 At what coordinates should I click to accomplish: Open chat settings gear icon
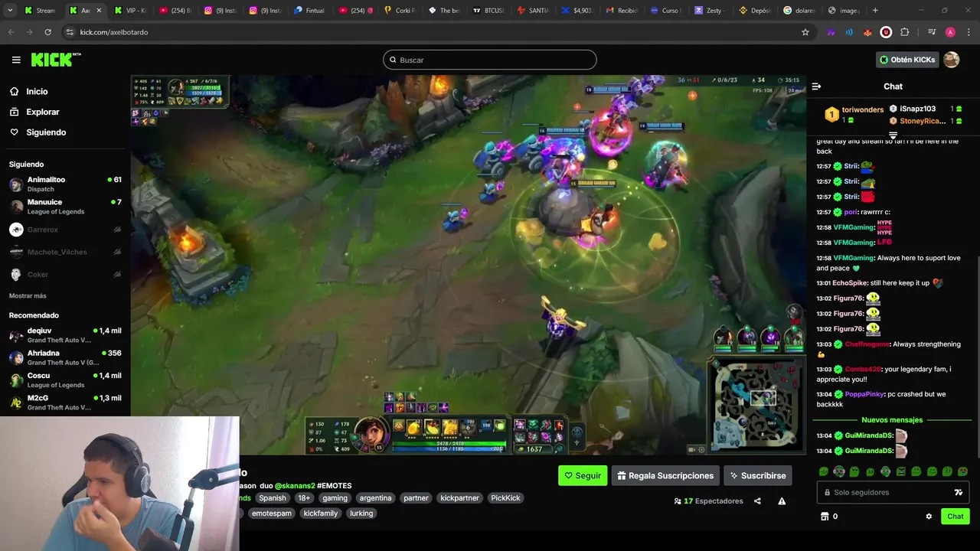(x=929, y=517)
